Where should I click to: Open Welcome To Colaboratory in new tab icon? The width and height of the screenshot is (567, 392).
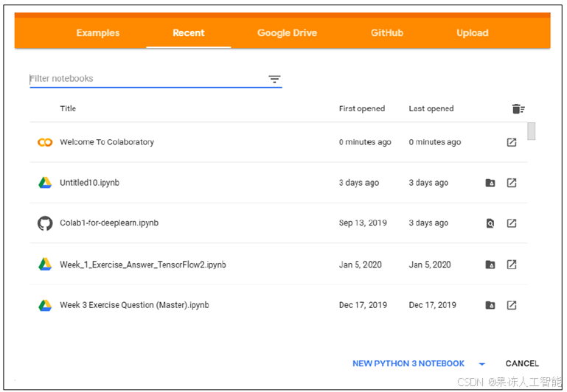[x=511, y=142]
